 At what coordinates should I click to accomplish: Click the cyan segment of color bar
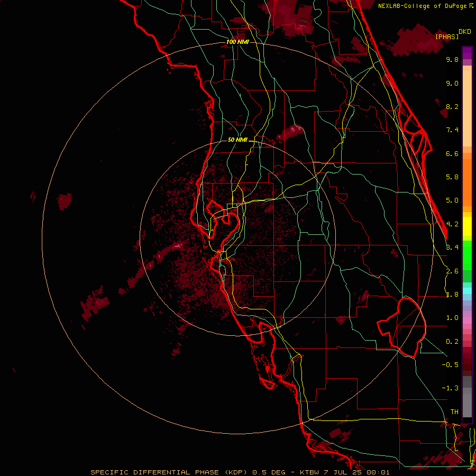click(x=467, y=291)
